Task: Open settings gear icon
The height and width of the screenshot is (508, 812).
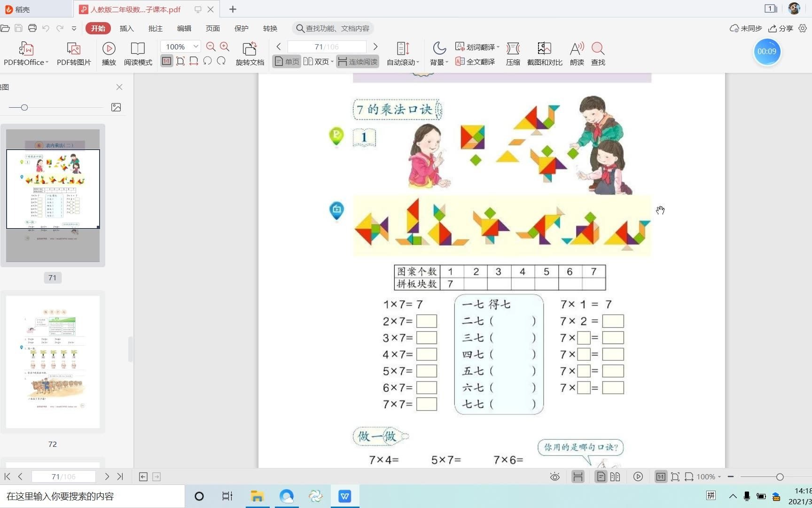Action: pyautogui.click(x=803, y=28)
